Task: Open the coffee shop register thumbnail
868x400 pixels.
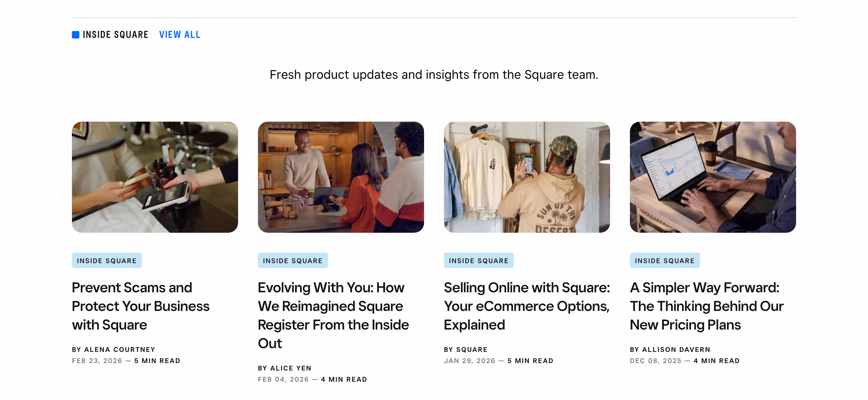Action: coord(341,177)
